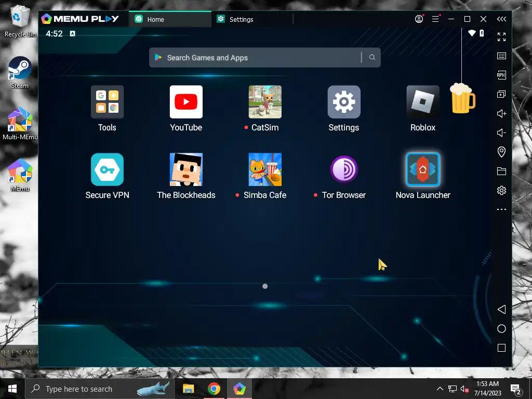This screenshot has width=532, height=399.
Task: Open Simba Cafe game
Action: (265, 170)
